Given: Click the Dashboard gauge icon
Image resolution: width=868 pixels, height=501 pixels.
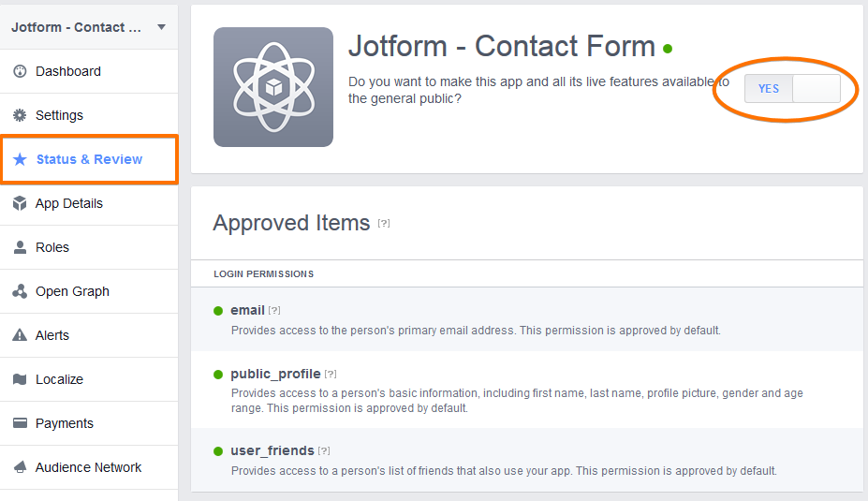Looking at the screenshot, I should (20, 71).
